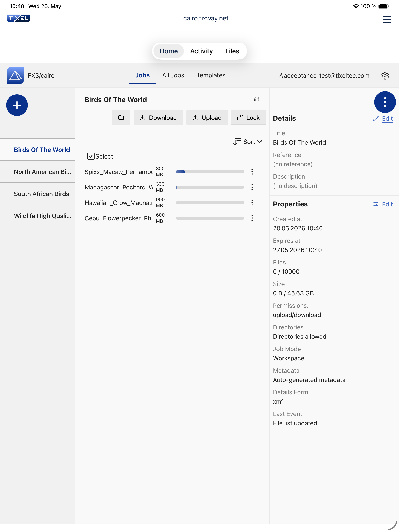Select the Jobs tab

point(142,75)
